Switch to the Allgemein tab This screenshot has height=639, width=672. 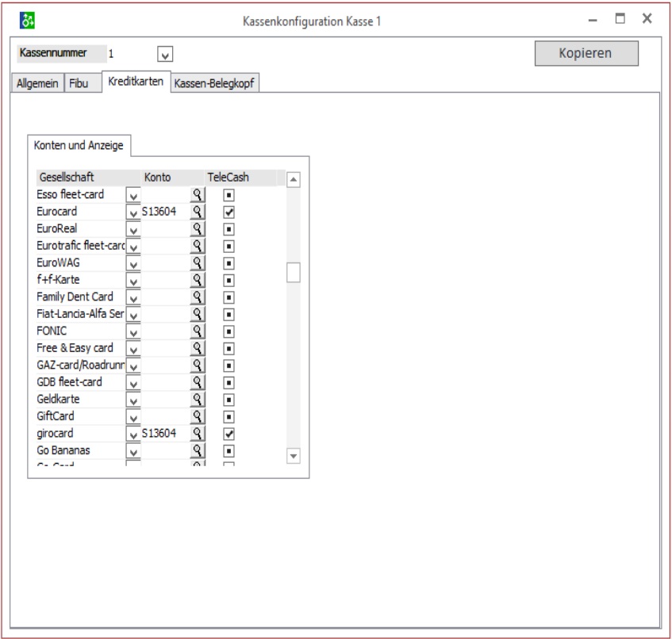34,85
